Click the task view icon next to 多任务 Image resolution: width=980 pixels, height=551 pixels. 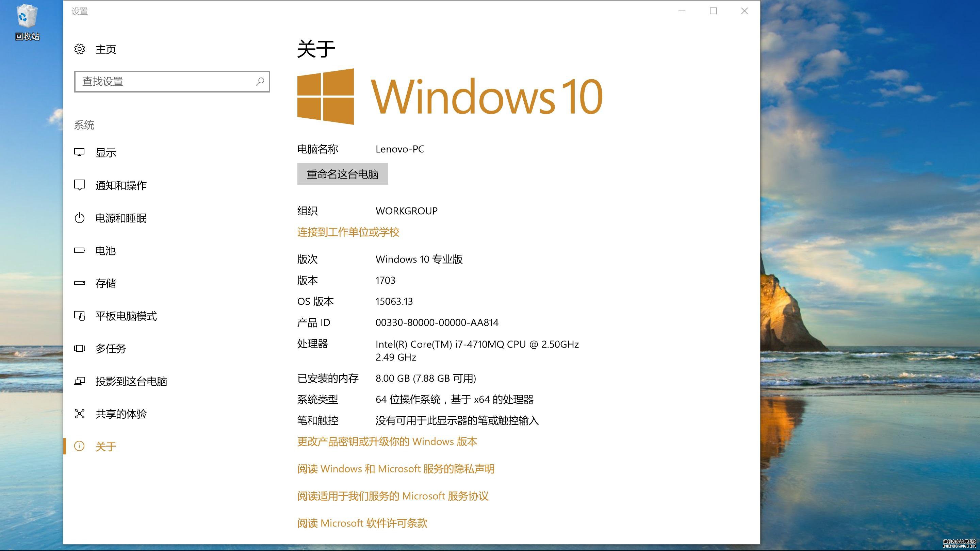pos(79,348)
